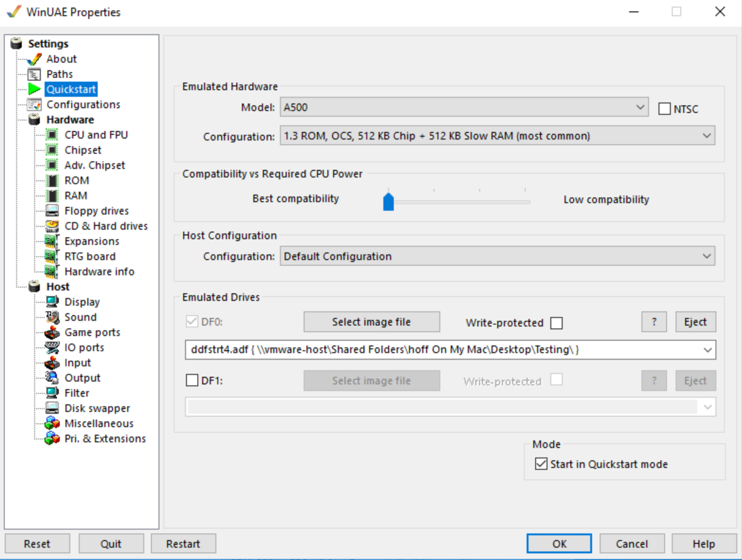This screenshot has height=560, width=742.
Task: Click the Hardware info board icon
Action: tap(52, 271)
